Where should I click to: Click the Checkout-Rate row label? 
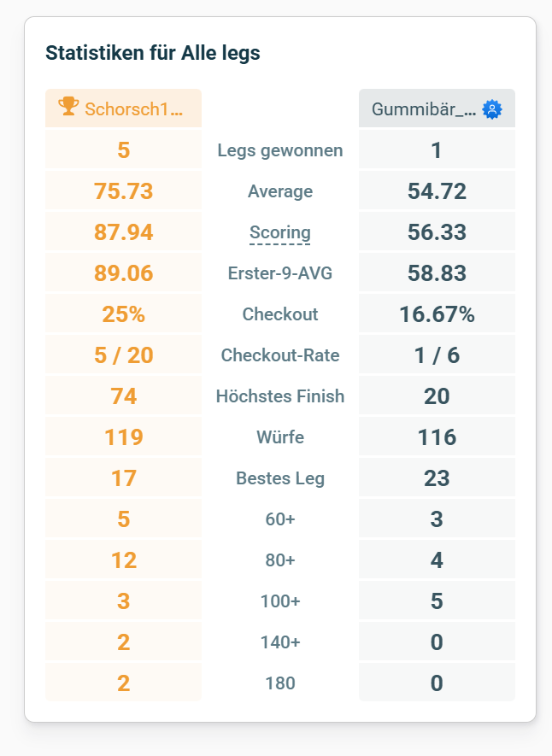(279, 355)
